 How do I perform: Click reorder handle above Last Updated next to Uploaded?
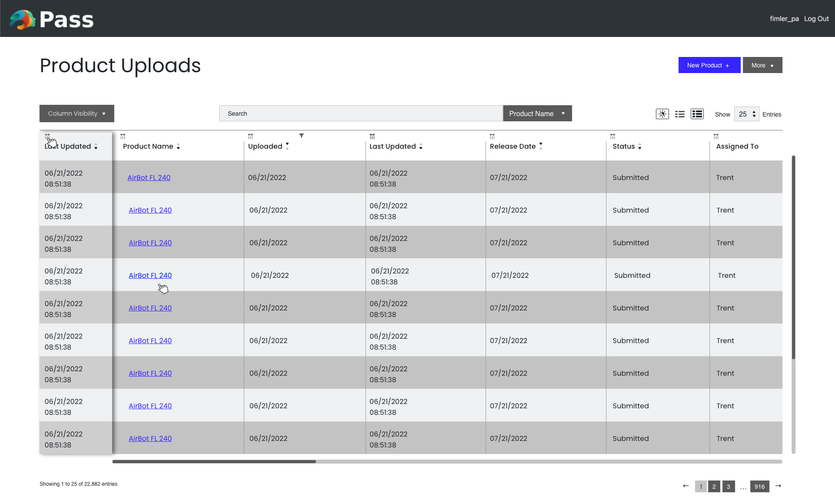372,137
